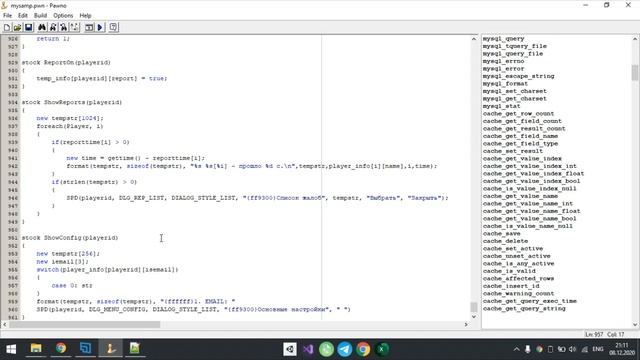Select mysql_format in the function list
This screenshot has width=640, height=360.
tap(505, 84)
